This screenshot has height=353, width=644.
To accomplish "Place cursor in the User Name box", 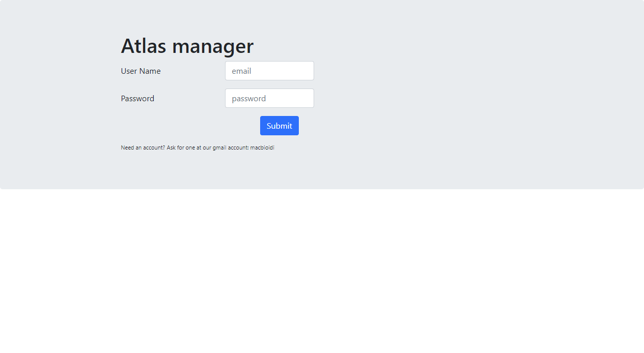I will [269, 71].
